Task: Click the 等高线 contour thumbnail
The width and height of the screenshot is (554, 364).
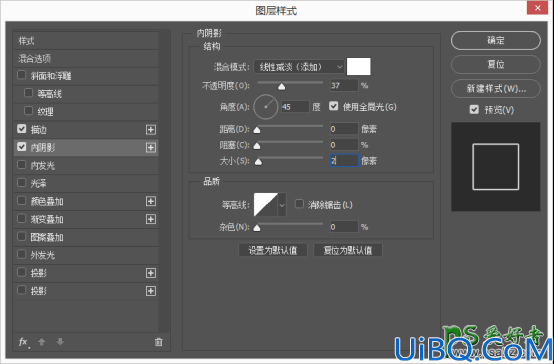Action: tap(266, 205)
